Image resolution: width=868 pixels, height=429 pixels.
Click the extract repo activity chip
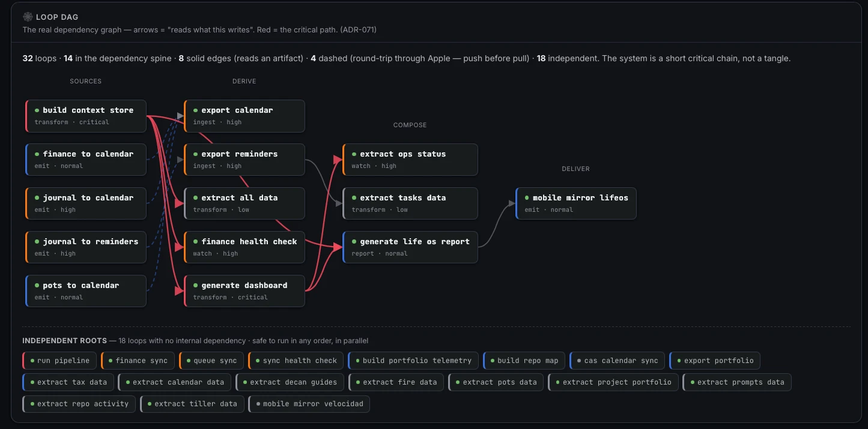pyautogui.click(x=79, y=404)
